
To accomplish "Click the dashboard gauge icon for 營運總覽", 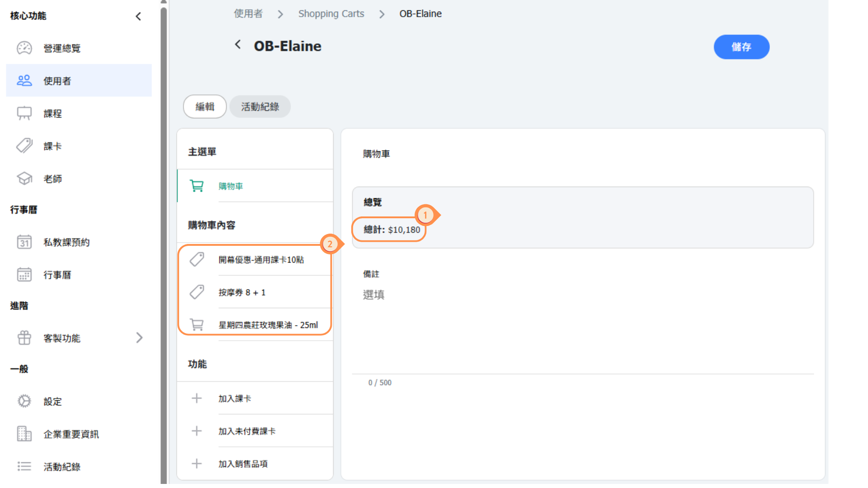I will (x=24, y=48).
